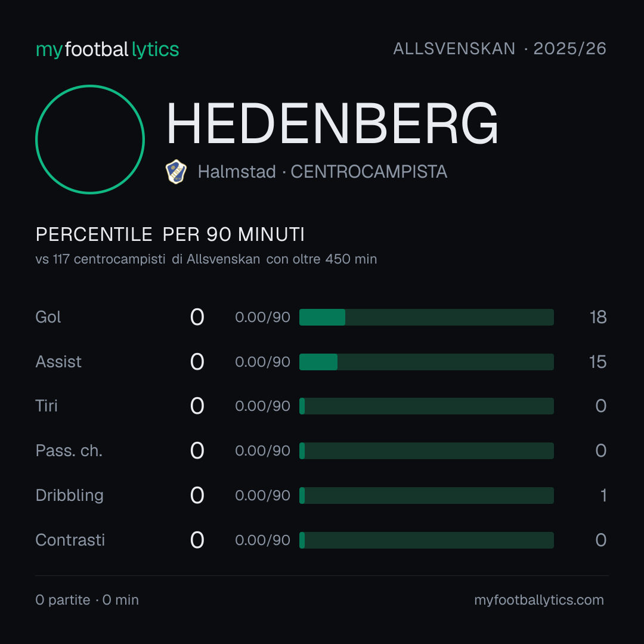Click the Contrasti percentile bar
This screenshot has height=644, width=644.
426,540
